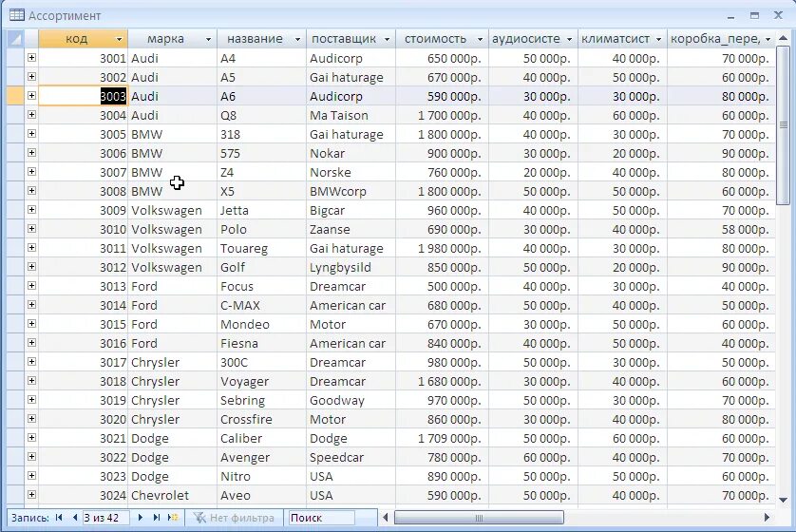Expand subdatasheet for record 3012
The image size is (796, 532).
(31, 267)
